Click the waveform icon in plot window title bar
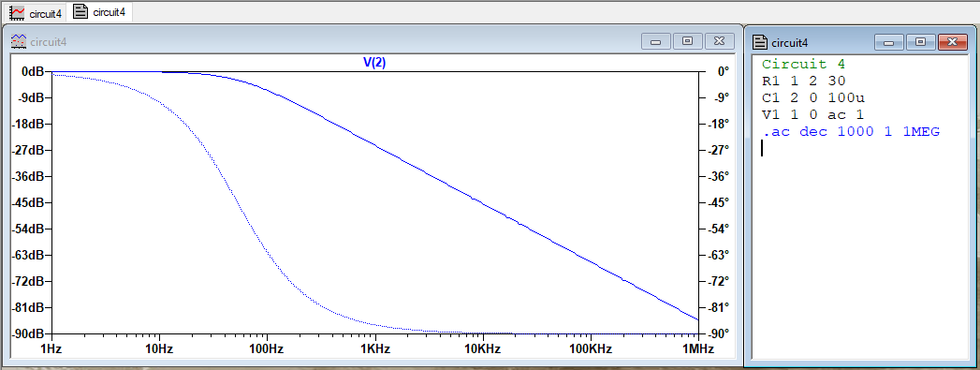 point(18,42)
